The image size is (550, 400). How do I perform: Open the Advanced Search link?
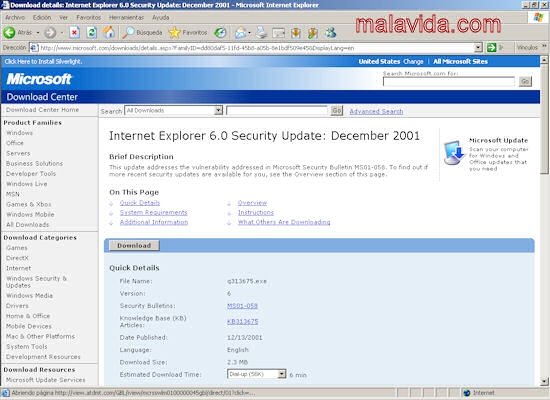376,111
